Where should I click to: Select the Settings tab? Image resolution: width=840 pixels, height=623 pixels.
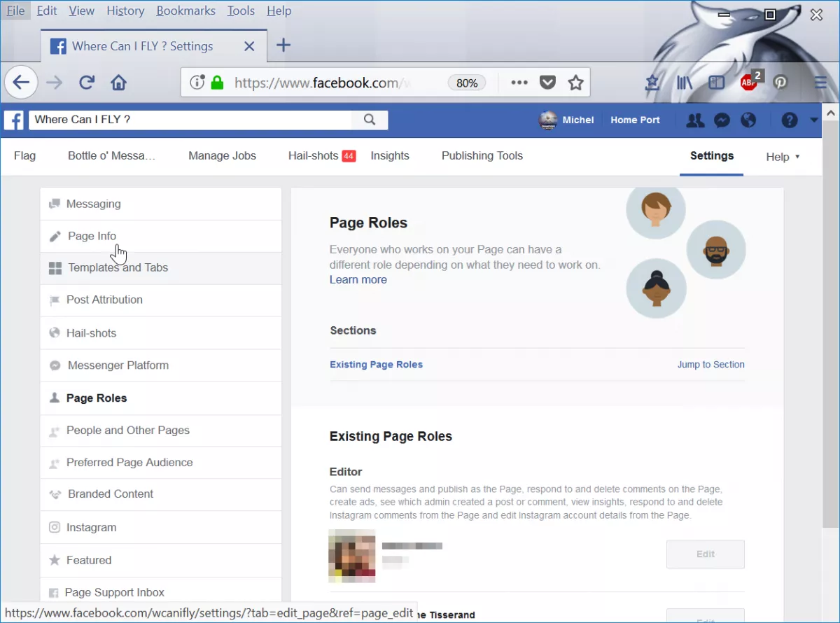[711, 155]
